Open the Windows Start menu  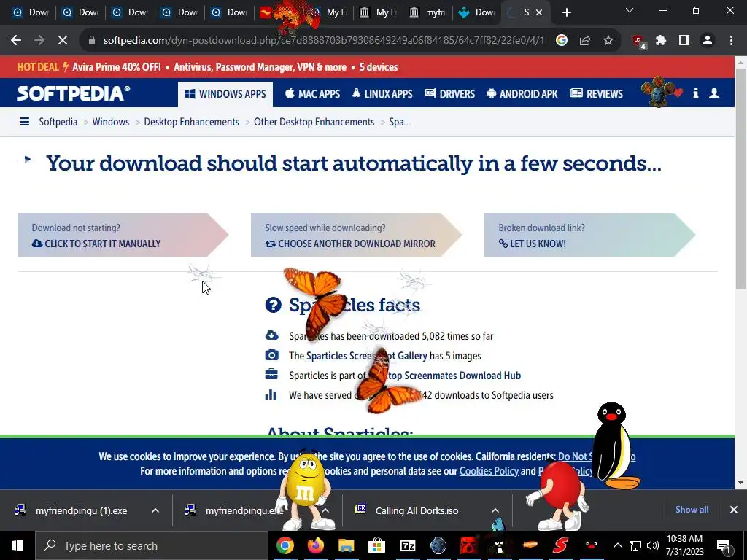click(x=18, y=545)
